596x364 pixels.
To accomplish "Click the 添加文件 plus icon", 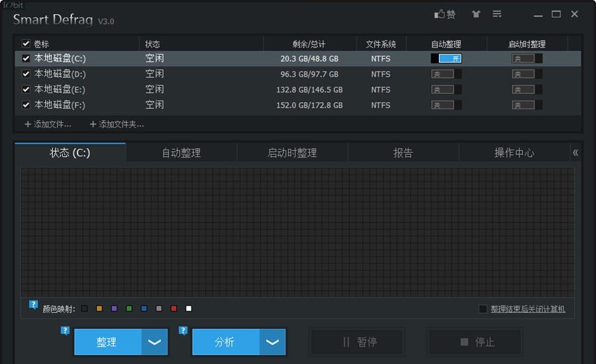I will [28, 124].
